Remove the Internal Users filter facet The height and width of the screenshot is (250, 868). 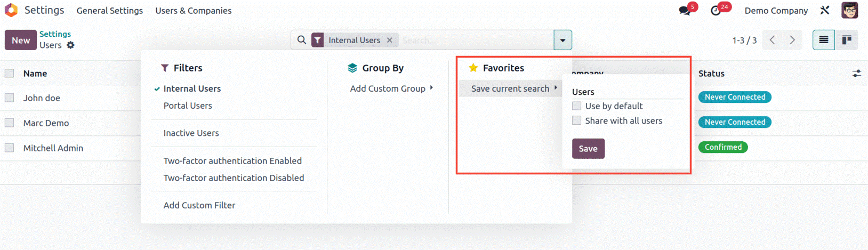pyautogui.click(x=390, y=40)
